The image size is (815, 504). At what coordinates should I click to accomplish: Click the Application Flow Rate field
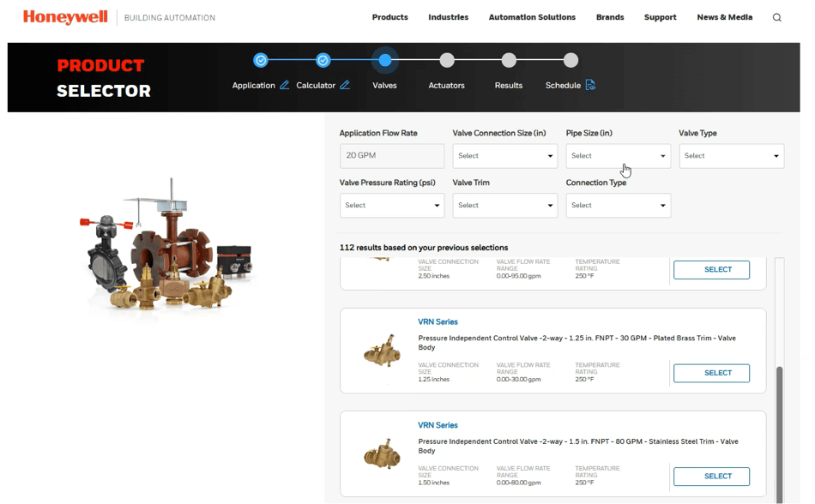click(x=392, y=156)
